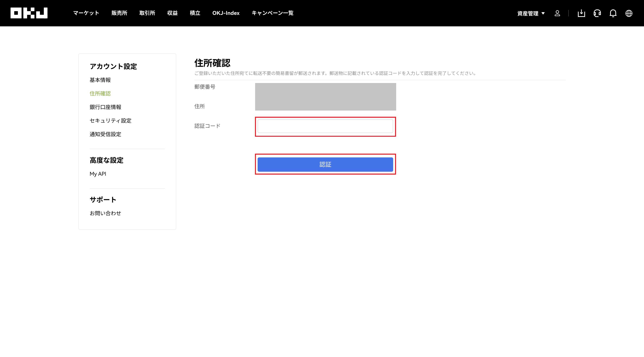This screenshot has height=357, width=644.
Task: Click the blue 認証 button
Action: click(325, 165)
